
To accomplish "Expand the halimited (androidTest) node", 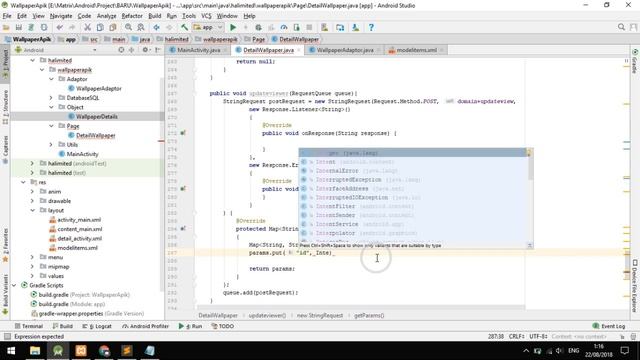I will coord(32,163).
